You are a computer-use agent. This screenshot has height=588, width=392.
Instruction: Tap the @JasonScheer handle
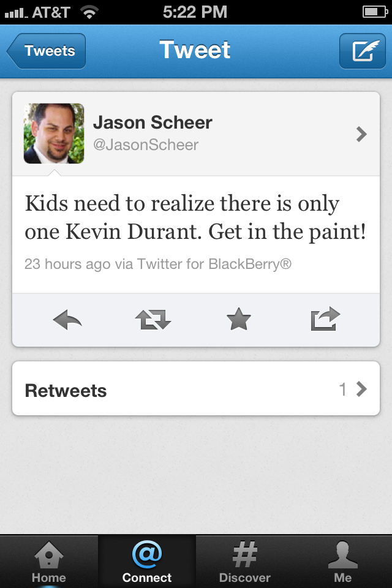click(x=146, y=145)
